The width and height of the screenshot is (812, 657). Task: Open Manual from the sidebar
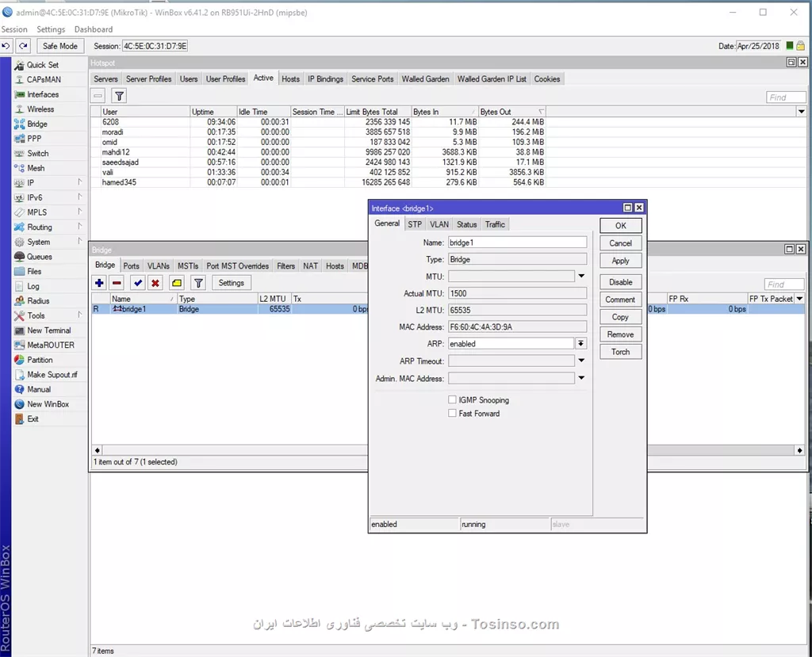39,389
